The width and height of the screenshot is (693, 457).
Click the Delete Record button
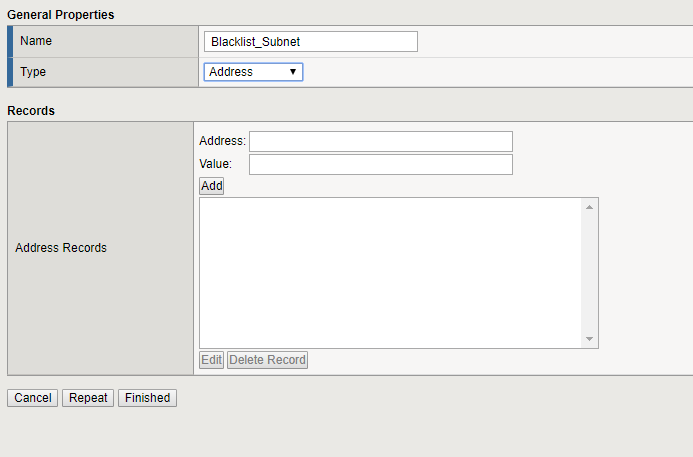click(x=267, y=360)
